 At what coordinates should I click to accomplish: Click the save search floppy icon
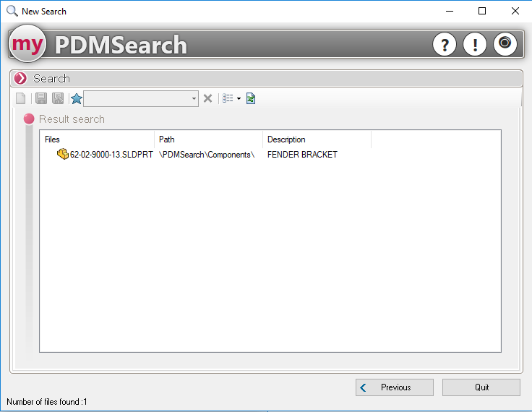41,98
